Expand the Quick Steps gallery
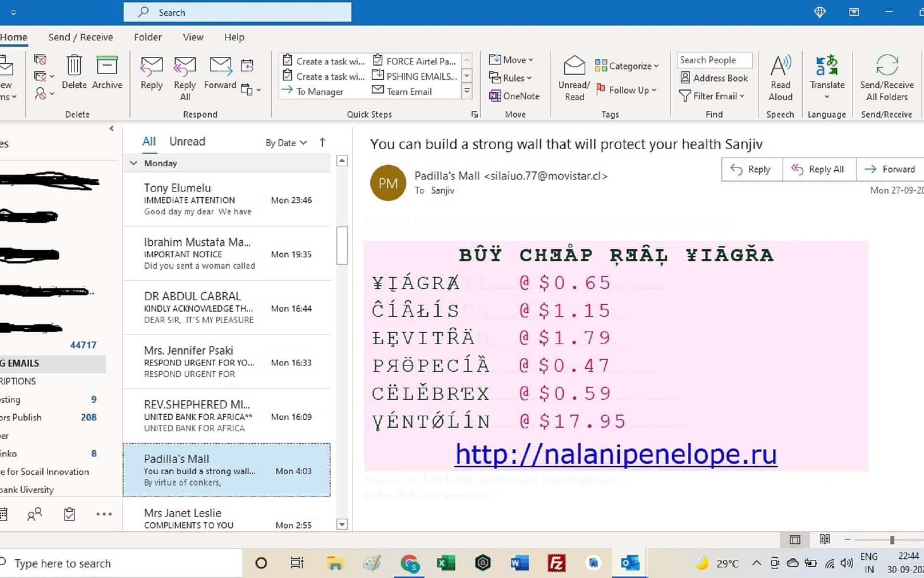The width and height of the screenshot is (924, 578). pos(467,91)
